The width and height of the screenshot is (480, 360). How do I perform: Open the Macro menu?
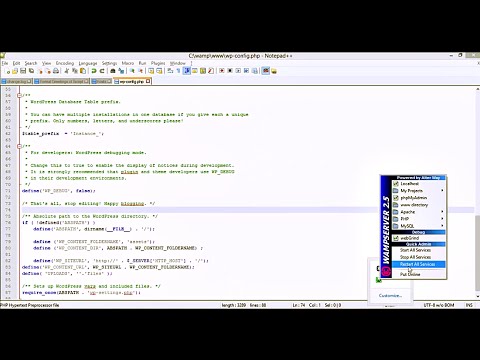(x=128, y=63)
